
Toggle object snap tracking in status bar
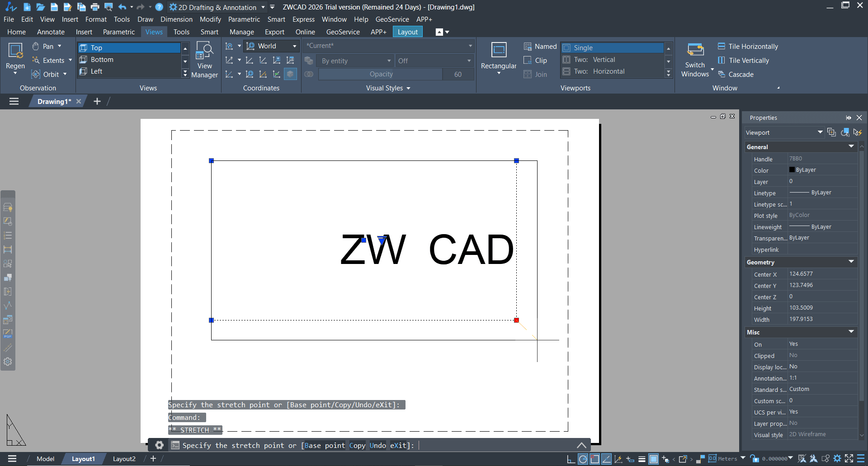(x=607, y=459)
